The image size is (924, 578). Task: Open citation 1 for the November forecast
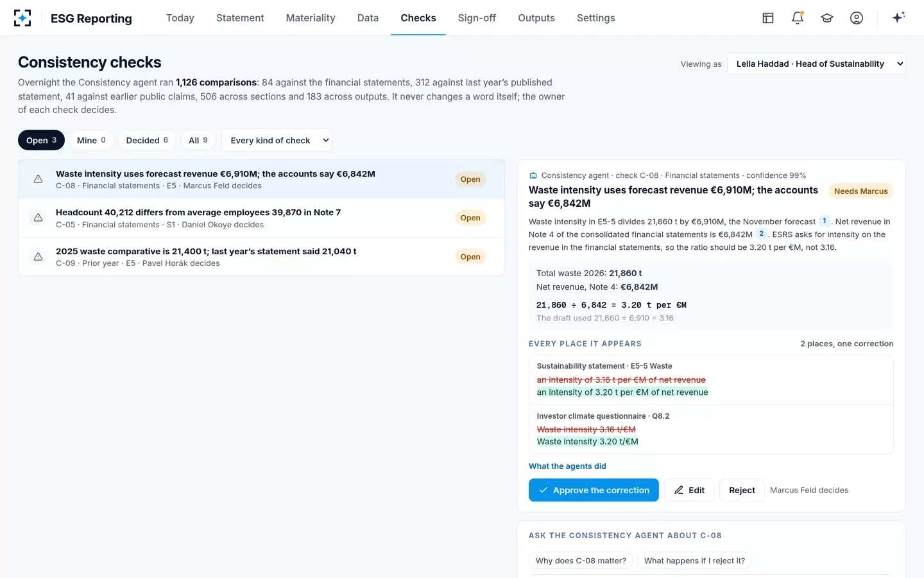point(825,221)
